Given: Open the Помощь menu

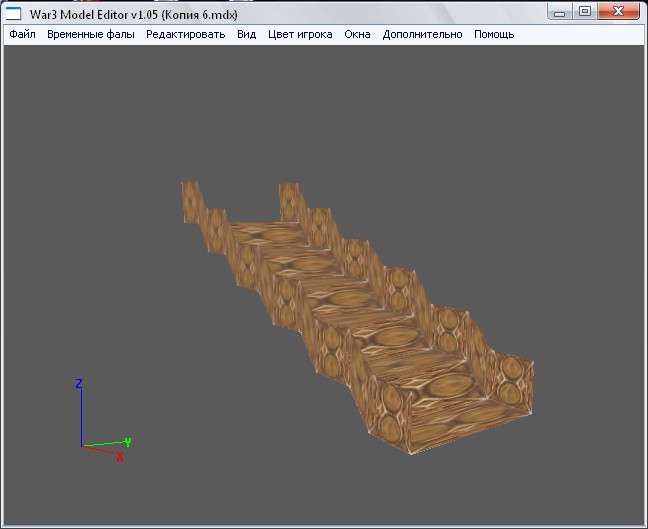Looking at the screenshot, I should point(494,34).
